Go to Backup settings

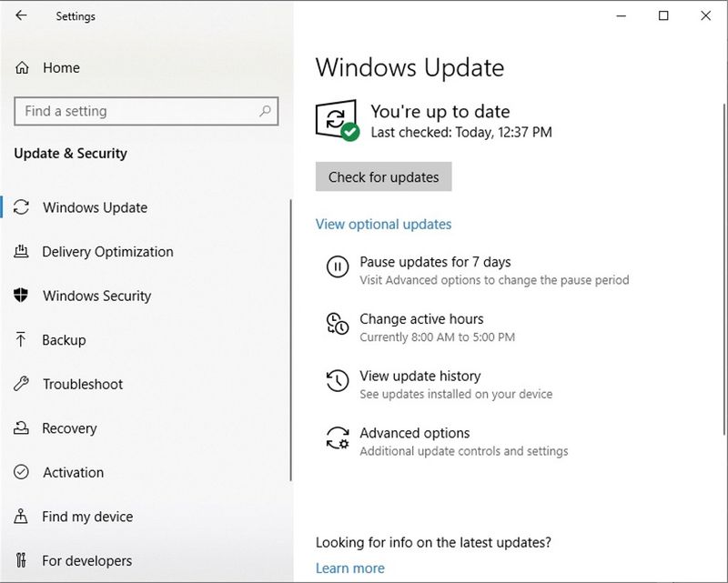tap(64, 340)
